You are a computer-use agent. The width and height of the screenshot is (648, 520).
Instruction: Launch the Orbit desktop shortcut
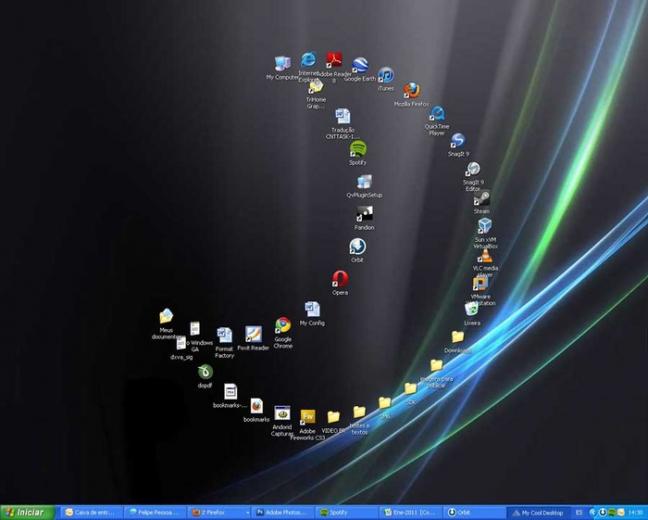point(357,246)
